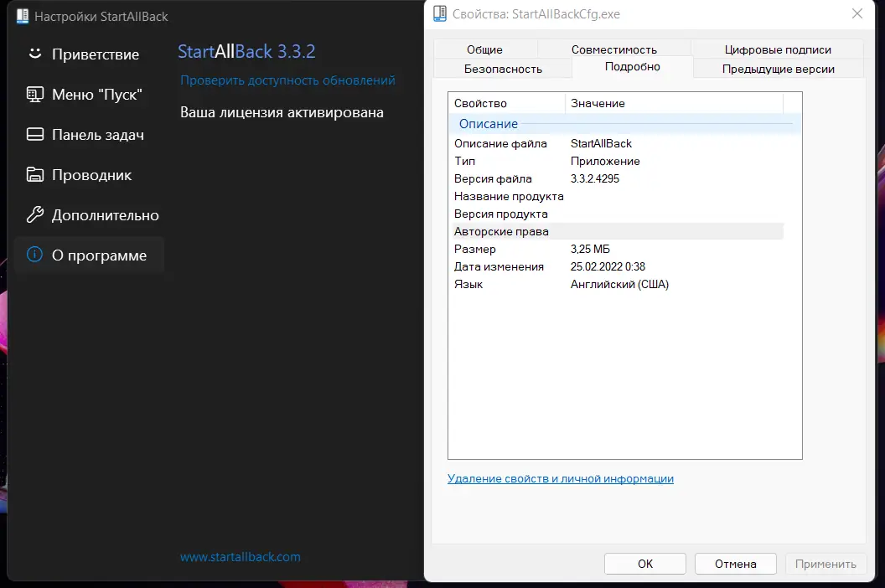Click the StartAllBack settings window title icon
Image resolution: width=885 pixels, height=588 pixels.
(x=23, y=17)
